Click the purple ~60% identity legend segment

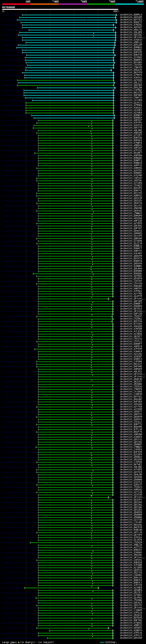click(x=73, y=4)
